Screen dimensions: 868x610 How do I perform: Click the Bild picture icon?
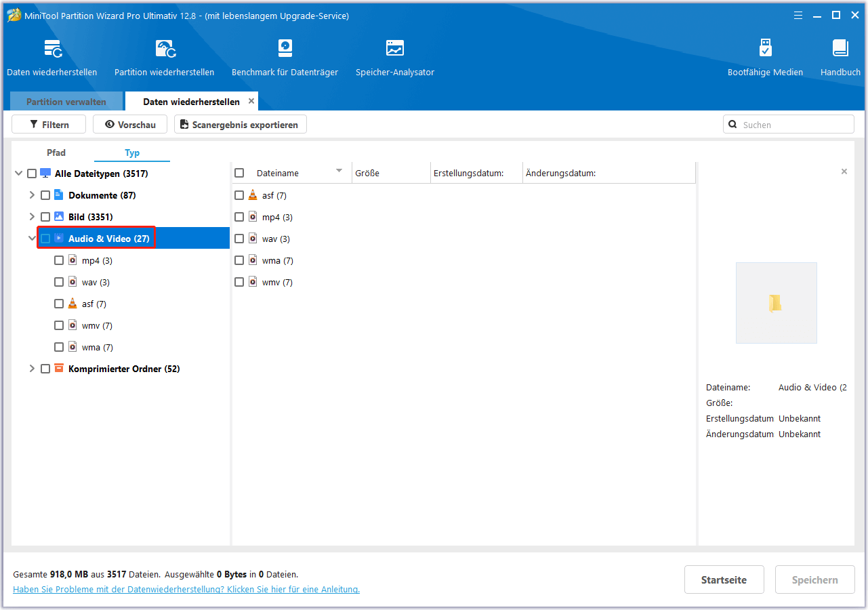tap(58, 217)
